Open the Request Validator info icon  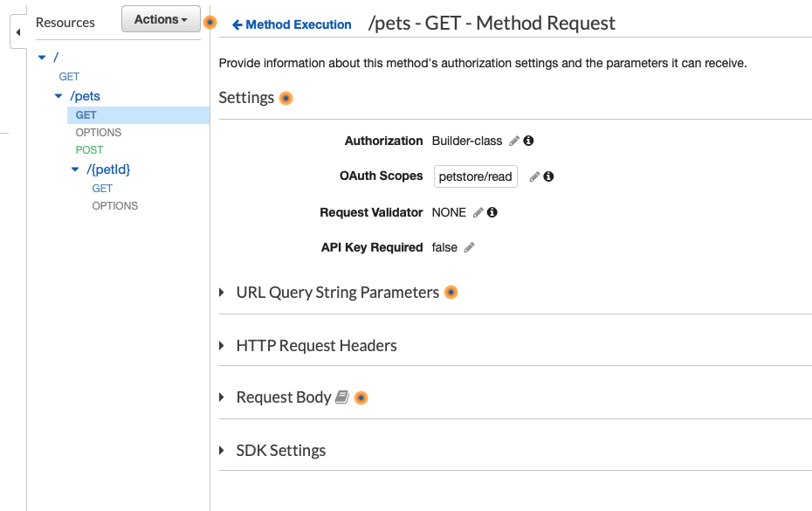pyautogui.click(x=492, y=212)
